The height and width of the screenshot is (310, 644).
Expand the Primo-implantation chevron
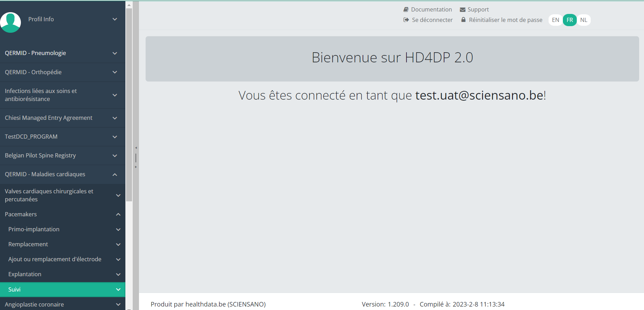(118, 230)
